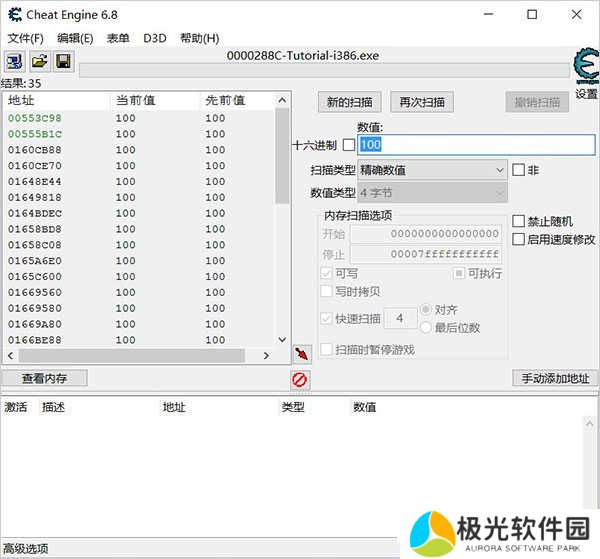
Task: Open the 表单 menu
Action: (118, 38)
